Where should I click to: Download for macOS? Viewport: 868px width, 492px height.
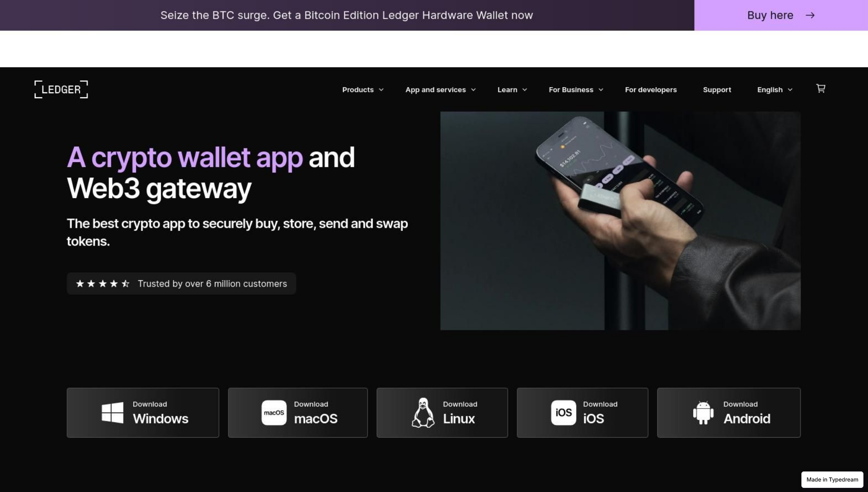298,413
